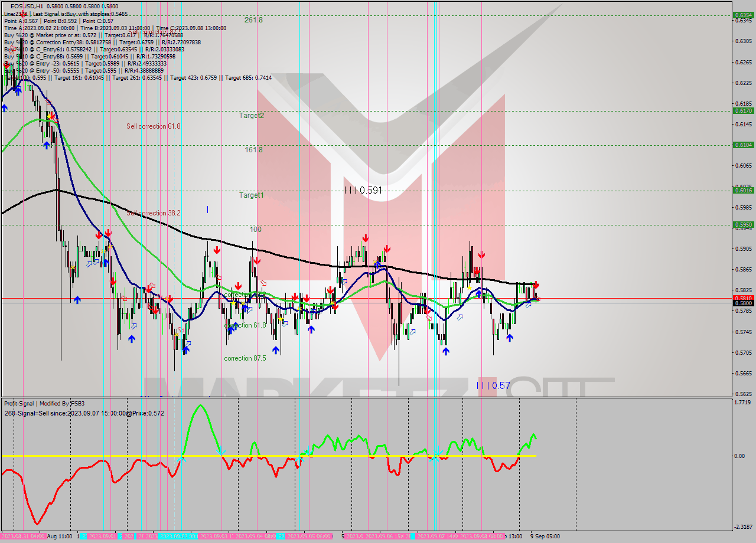Viewport: 756px width, 543px height.
Task: Click the red 0.5810 price tag
Action: coord(742,298)
